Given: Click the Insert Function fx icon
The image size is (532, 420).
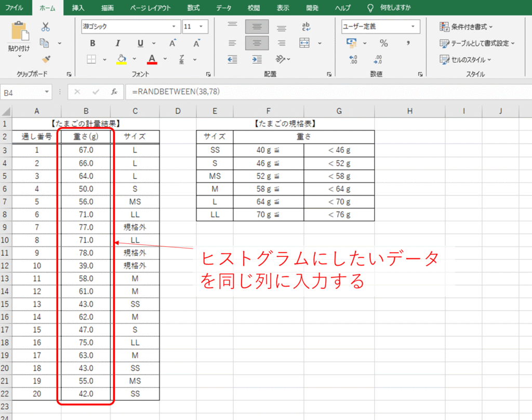Looking at the screenshot, I should 114,92.
